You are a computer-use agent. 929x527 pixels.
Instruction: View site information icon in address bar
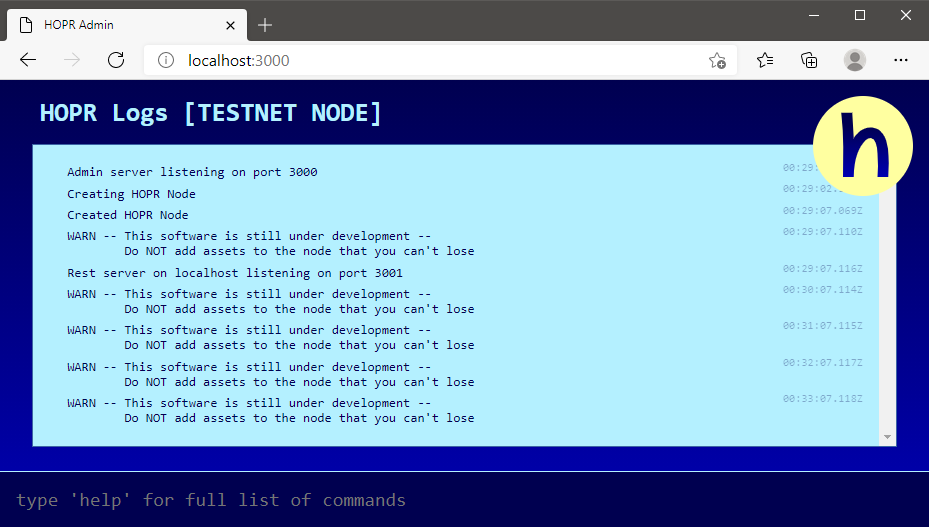pyautogui.click(x=166, y=60)
